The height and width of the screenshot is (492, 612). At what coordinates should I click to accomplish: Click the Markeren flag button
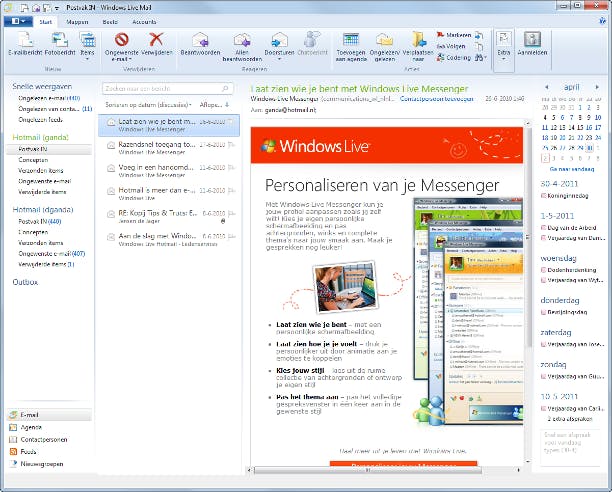(454, 35)
